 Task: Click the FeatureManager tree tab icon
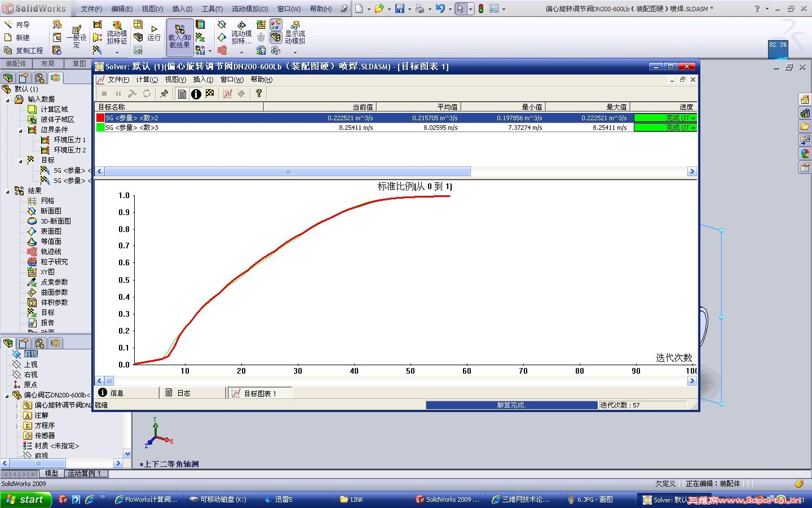coord(8,78)
